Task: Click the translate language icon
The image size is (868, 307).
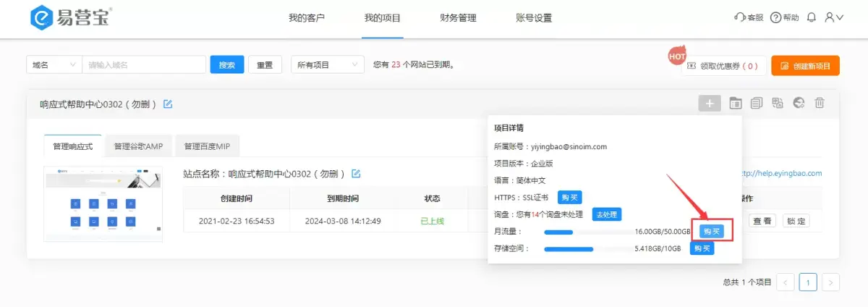Action: [x=778, y=104]
